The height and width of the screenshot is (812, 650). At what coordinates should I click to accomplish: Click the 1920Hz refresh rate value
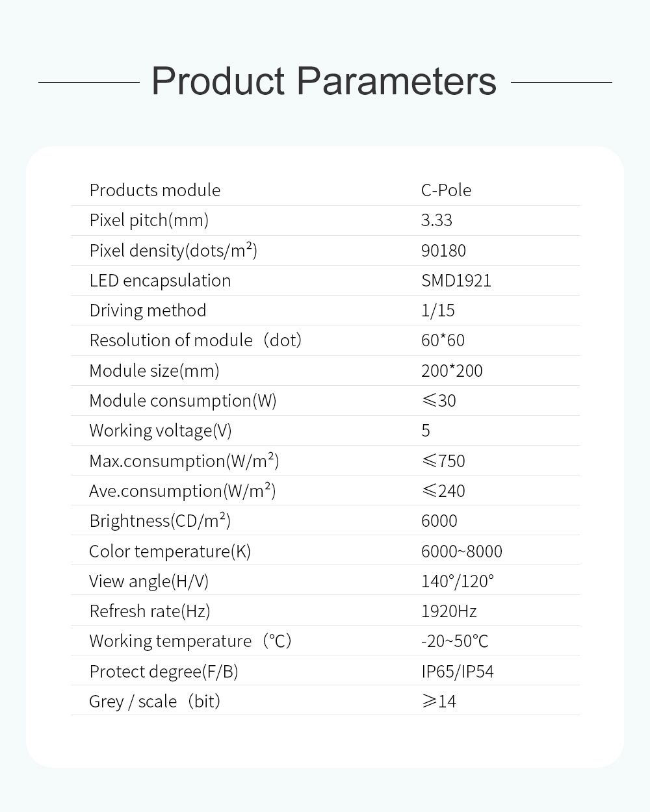pos(449,611)
